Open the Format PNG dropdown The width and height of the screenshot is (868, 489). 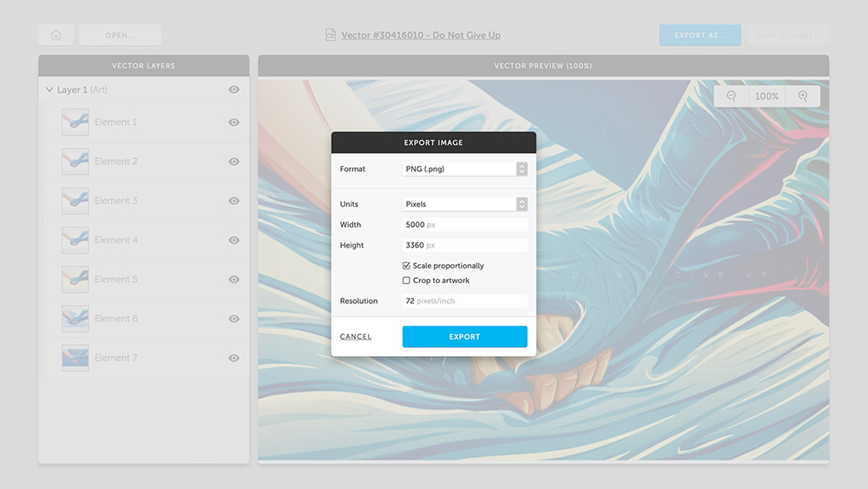[464, 169]
